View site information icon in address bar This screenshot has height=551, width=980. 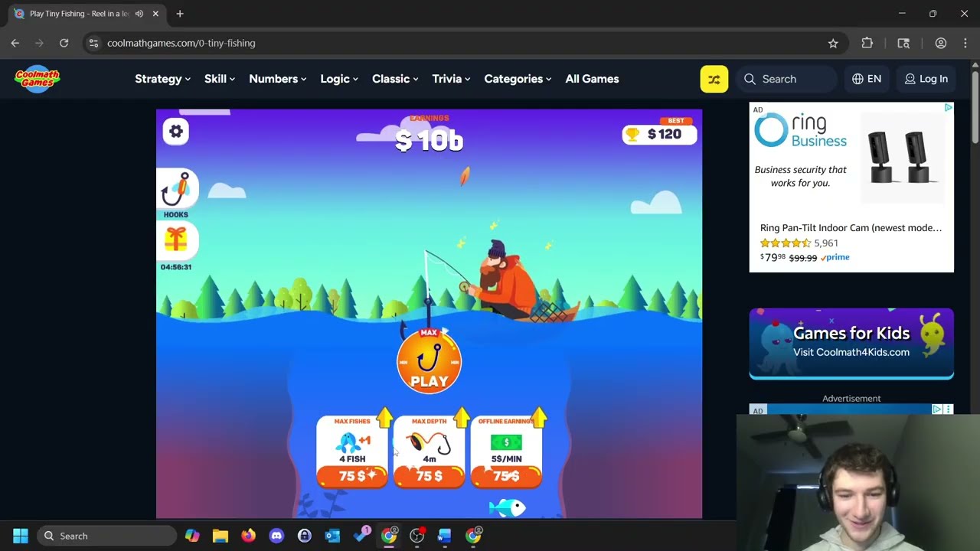pyautogui.click(x=93, y=43)
